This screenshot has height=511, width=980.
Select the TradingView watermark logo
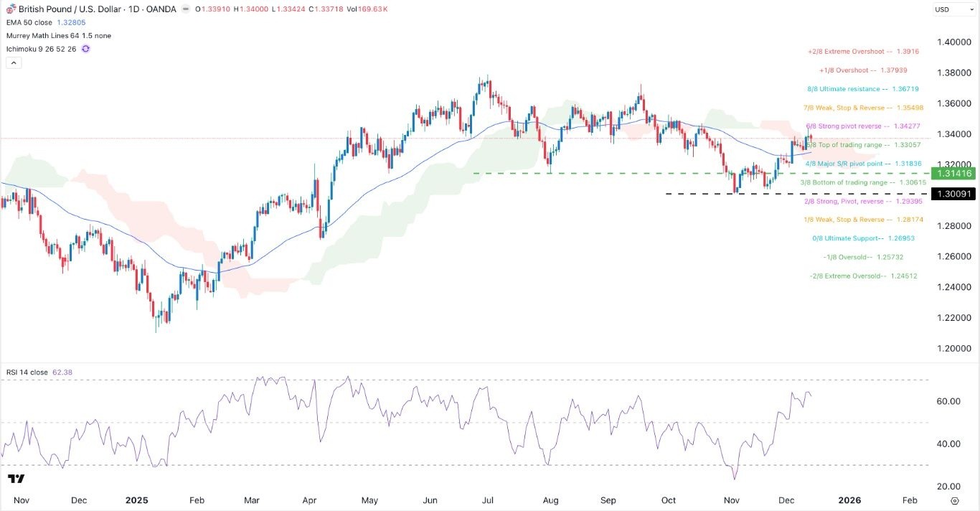coord(17,479)
